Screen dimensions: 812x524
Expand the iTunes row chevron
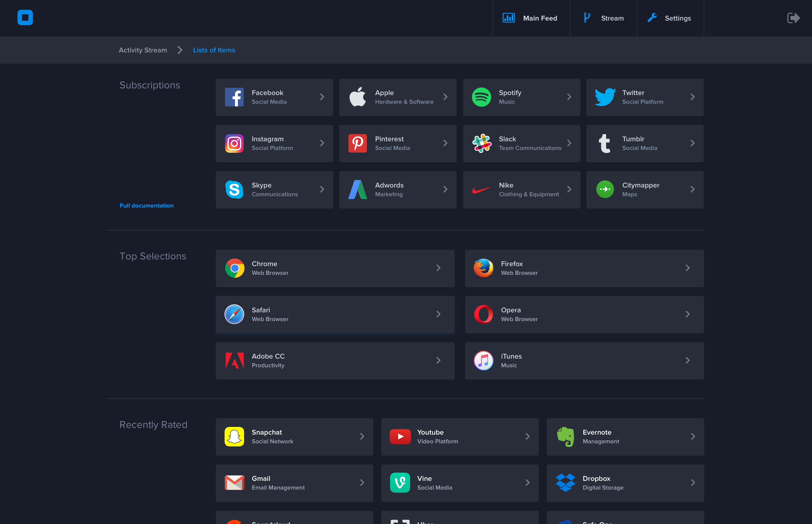[687, 361]
